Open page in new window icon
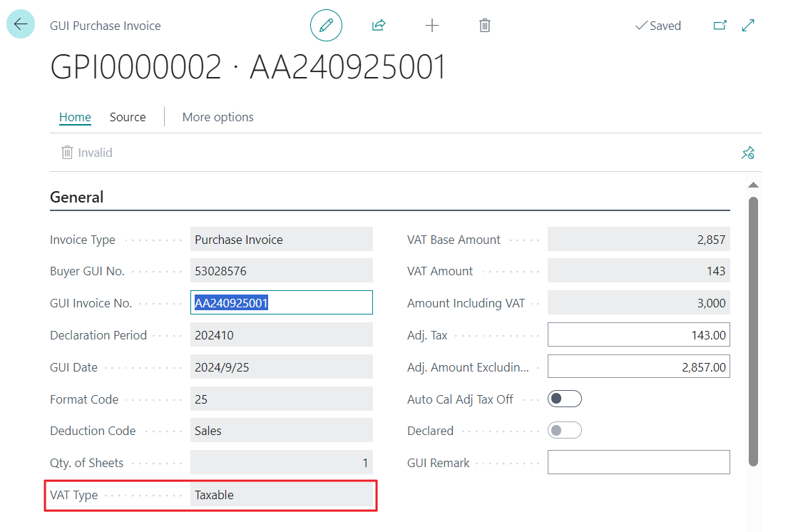The image size is (798, 532). click(720, 25)
